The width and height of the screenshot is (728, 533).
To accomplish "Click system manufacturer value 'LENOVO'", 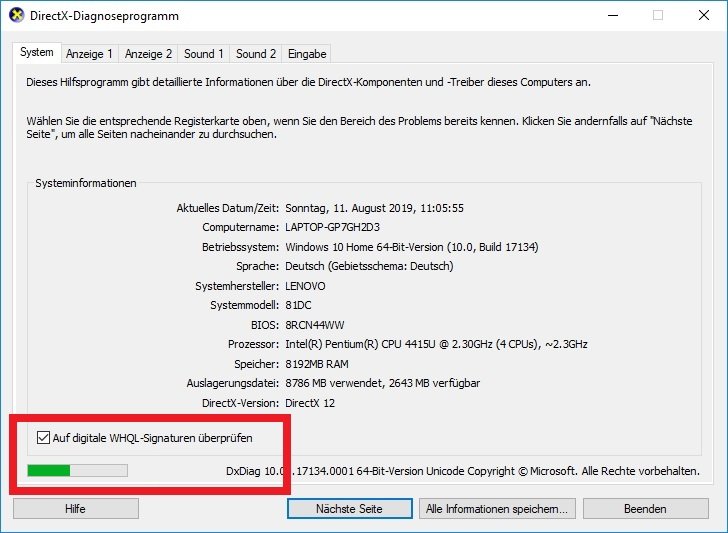I will (x=305, y=286).
